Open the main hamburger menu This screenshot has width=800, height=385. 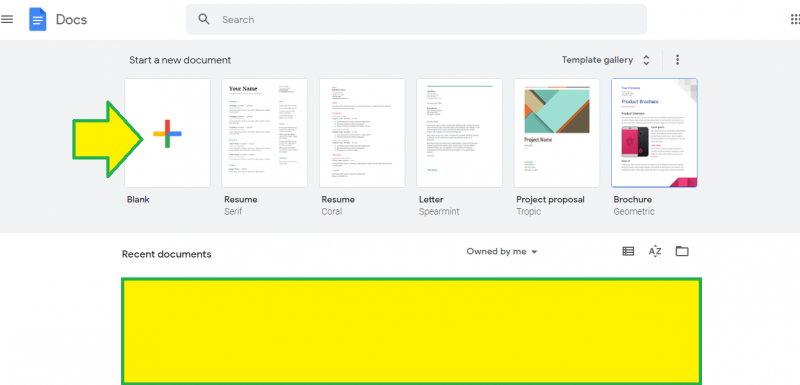pyautogui.click(x=7, y=19)
